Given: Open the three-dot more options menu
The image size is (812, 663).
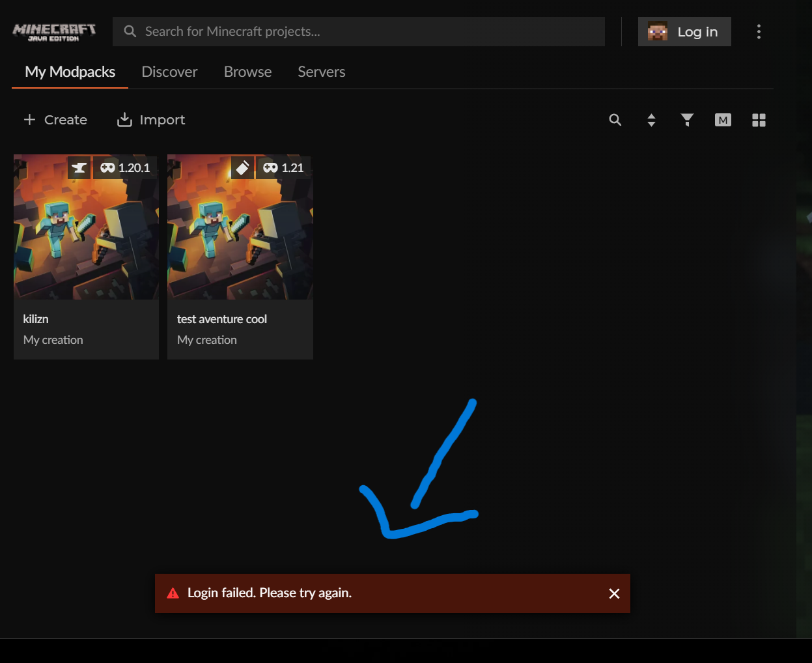Looking at the screenshot, I should [759, 32].
